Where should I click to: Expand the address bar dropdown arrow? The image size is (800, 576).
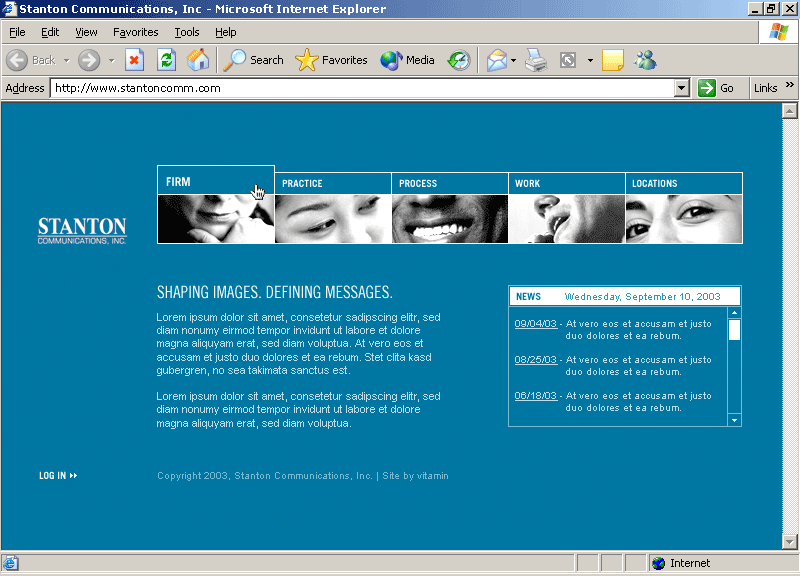pos(682,88)
